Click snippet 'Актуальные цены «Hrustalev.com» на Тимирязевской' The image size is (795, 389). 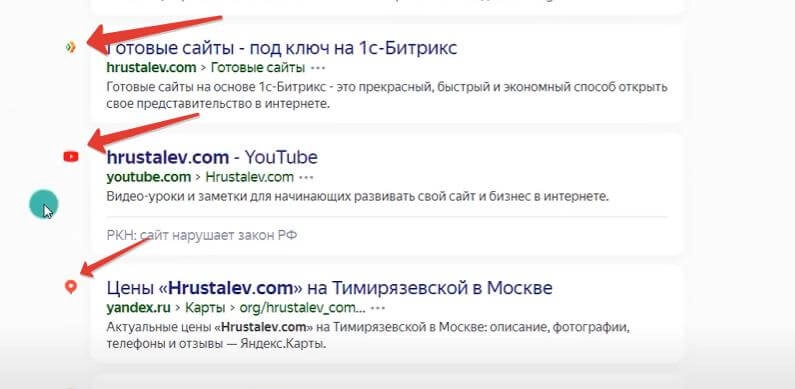368,336
